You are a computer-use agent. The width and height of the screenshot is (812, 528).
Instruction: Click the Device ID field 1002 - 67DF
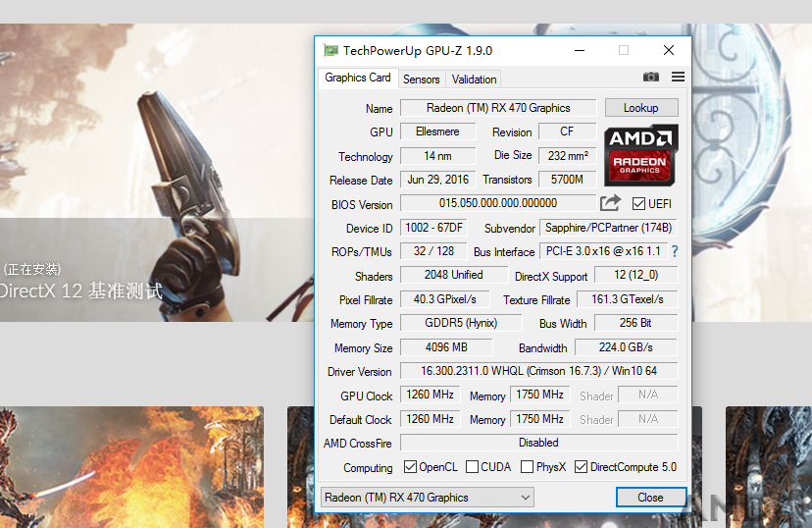click(433, 228)
